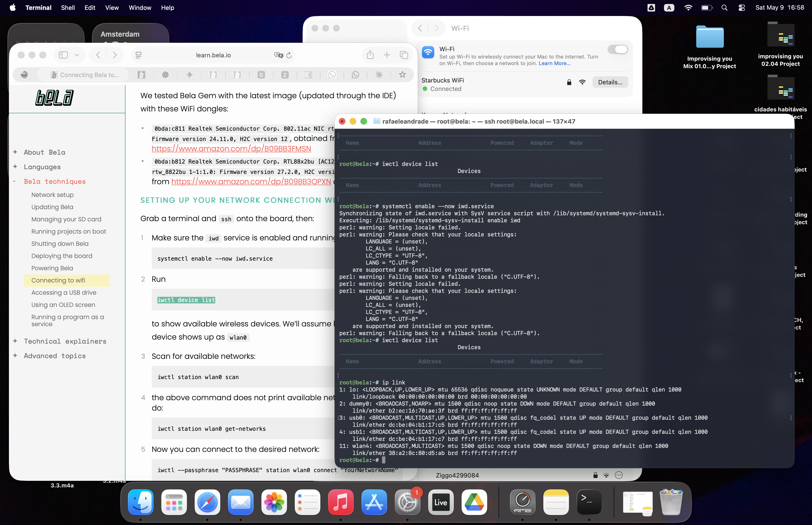Image resolution: width=812 pixels, height=525 pixels.
Task: Open the Gemini sparkle pinned tab
Action: tap(189, 75)
